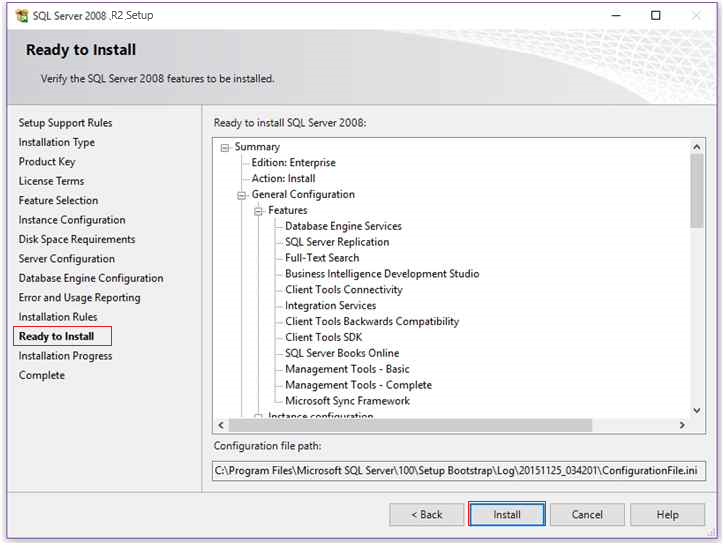The height and width of the screenshot is (545, 724).
Task: Select Client Tools Connectivity row
Action: click(344, 290)
